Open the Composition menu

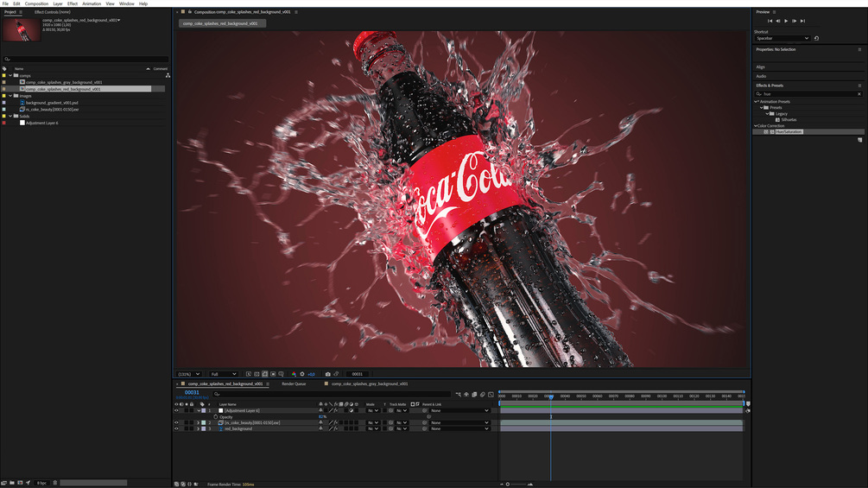36,3
